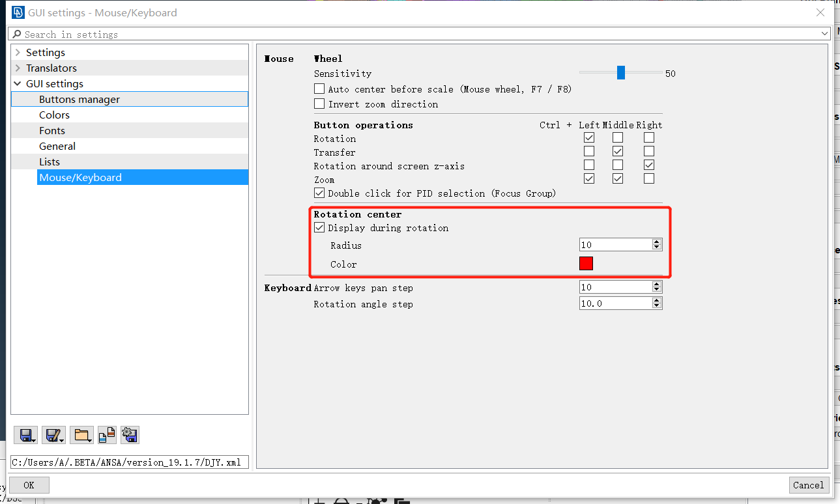Check Rotation Middle button checkbox
This screenshot has height=504, width=840.
[x=618, y=138]
